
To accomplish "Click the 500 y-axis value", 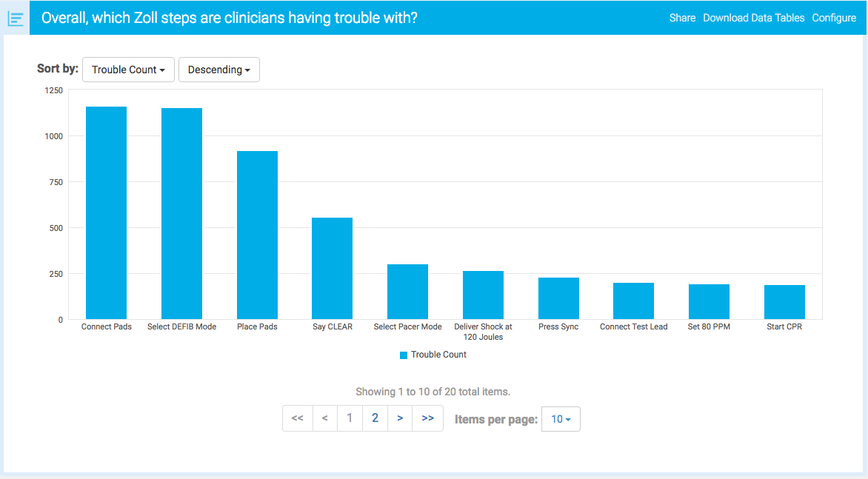I will [56, 228].
